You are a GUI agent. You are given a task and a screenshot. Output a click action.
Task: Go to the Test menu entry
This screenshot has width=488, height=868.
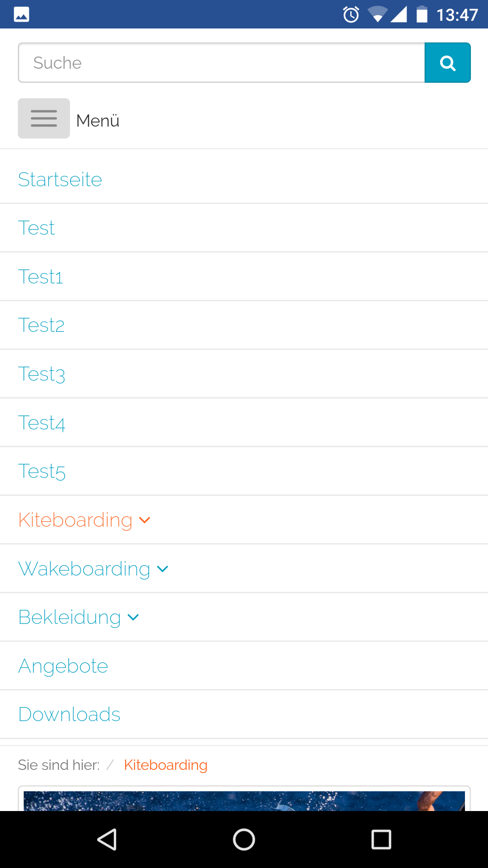[37, 228]
